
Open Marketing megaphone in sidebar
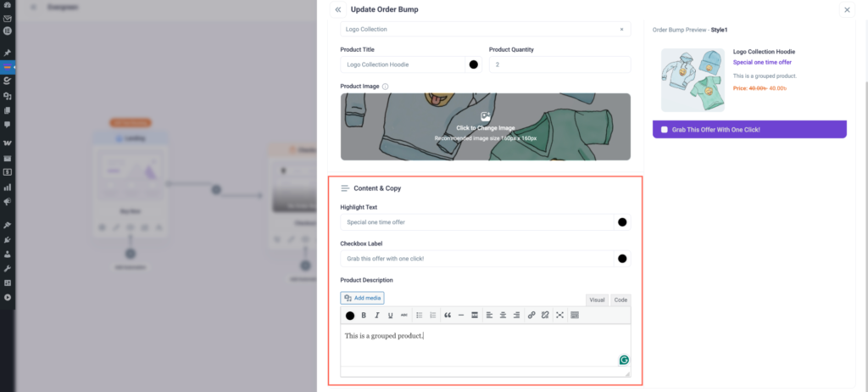[x=8, y=201]
